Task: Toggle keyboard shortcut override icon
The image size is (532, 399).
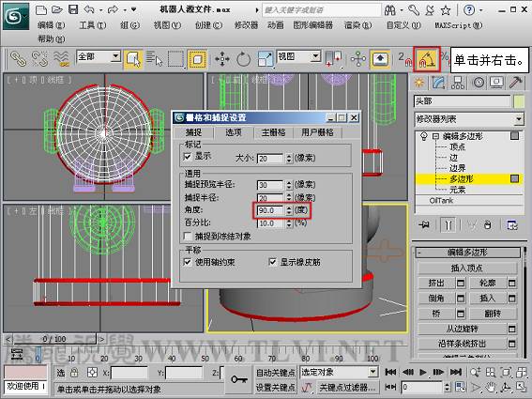Action: point(380,60)
